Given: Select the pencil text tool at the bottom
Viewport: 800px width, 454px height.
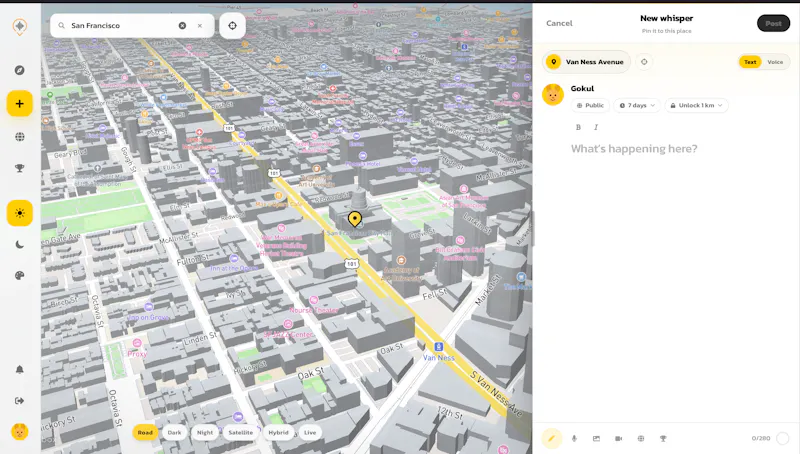Looking at the screenshot, I should tap(552, 438).
